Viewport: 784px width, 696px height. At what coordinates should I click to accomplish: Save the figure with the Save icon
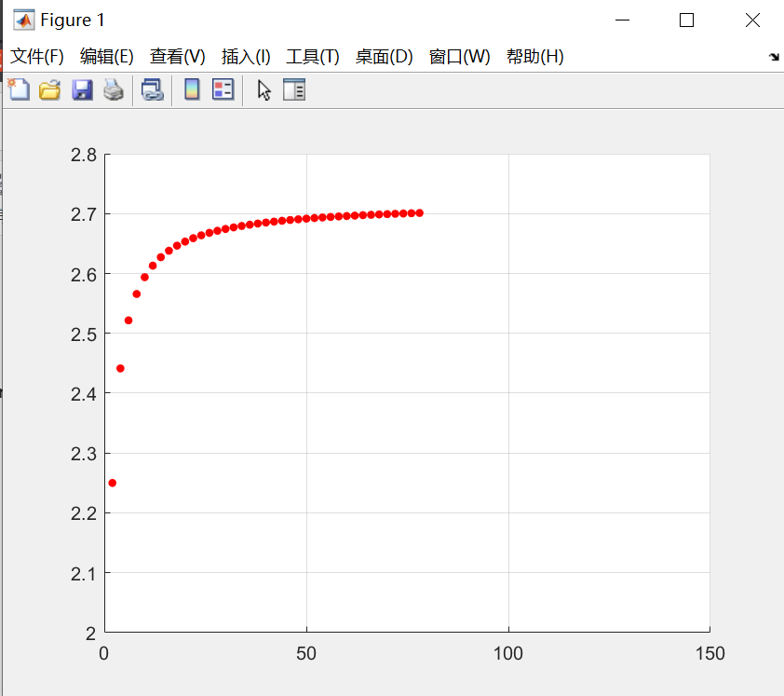pyautogui.click(x=82, y=89)
